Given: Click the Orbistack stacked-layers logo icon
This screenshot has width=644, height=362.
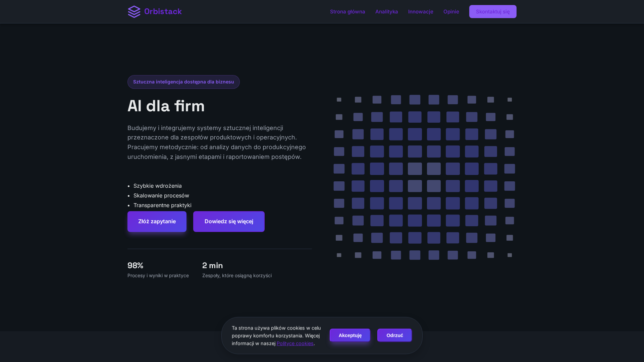Looking at the screenshot, I should point(134,12).
